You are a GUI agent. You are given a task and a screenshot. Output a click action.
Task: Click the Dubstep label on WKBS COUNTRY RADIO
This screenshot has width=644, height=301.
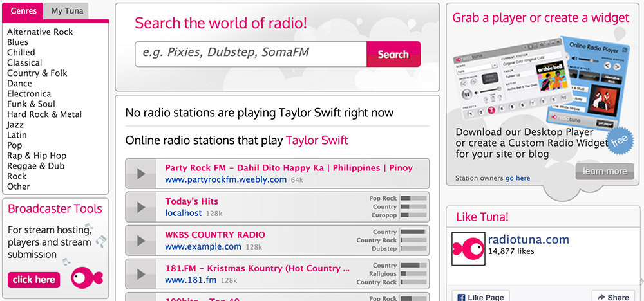pos(384,249)
